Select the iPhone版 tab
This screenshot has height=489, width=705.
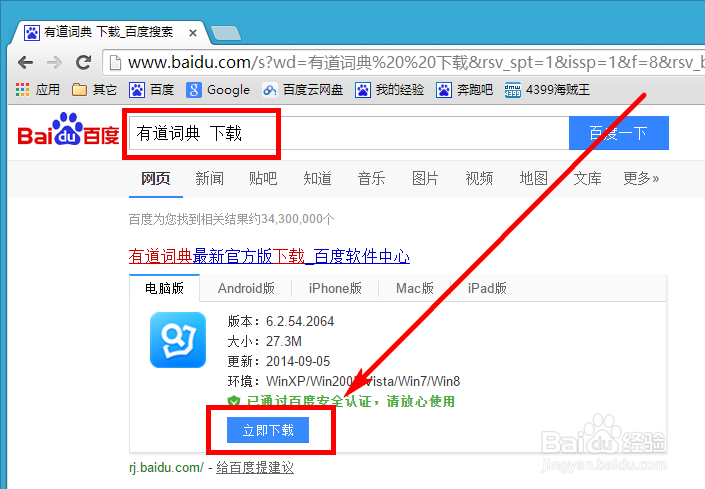[335, 288]
